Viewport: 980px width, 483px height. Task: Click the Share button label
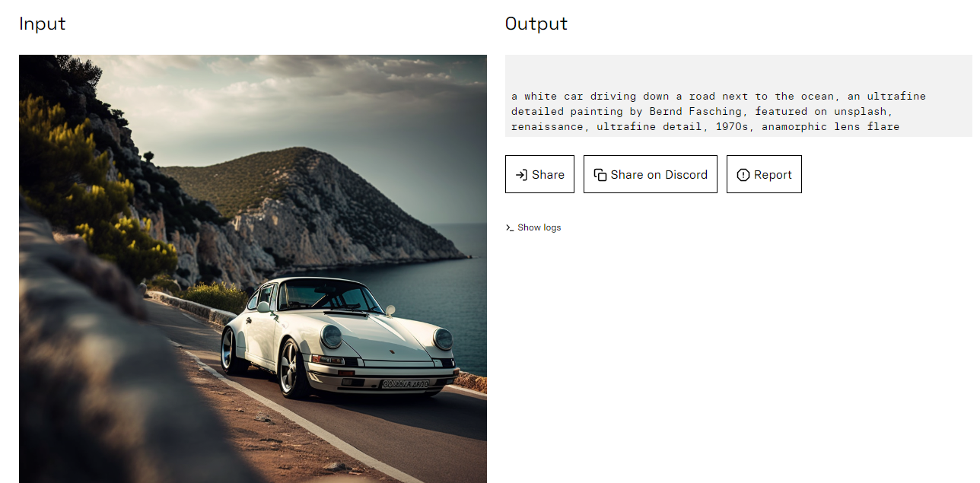tap(548, 175)
